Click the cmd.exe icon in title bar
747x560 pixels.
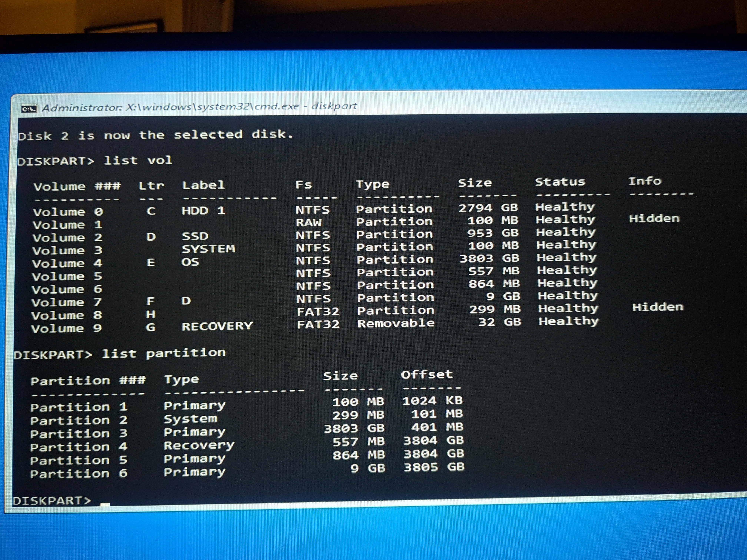(29, 109)
